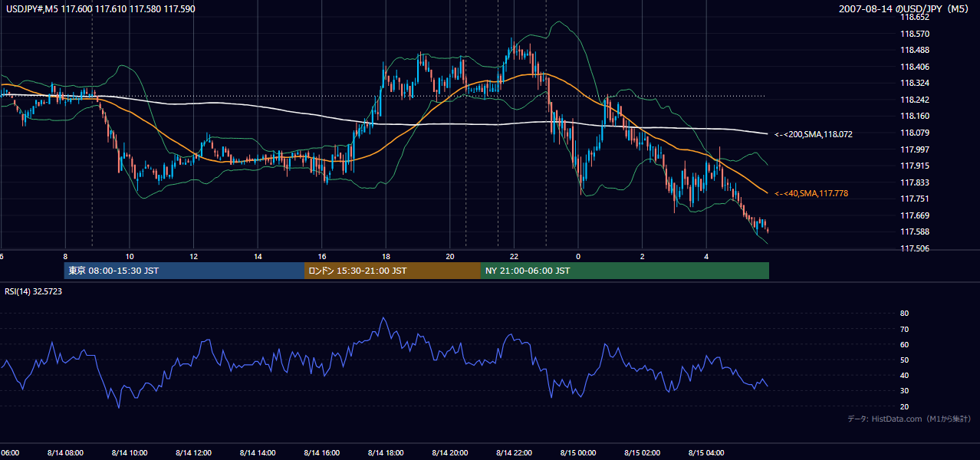
Task: Click RSI scale value 60
Action: [x=904, y=344]
